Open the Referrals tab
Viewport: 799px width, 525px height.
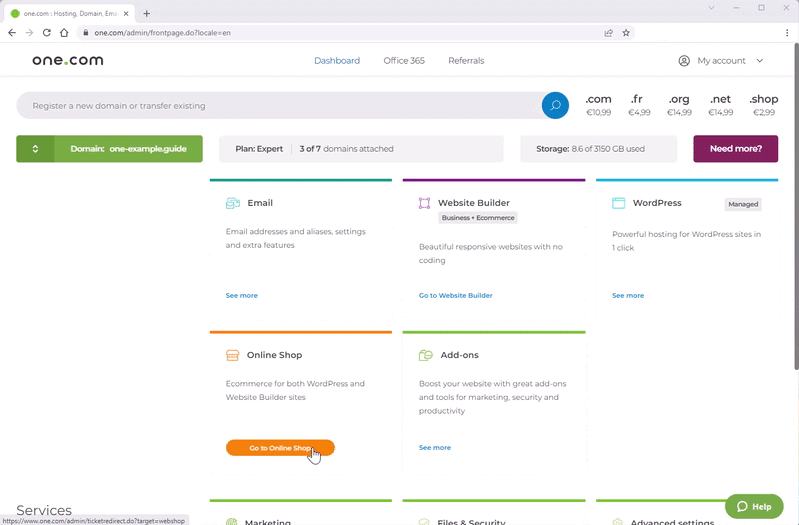(466, 61)
